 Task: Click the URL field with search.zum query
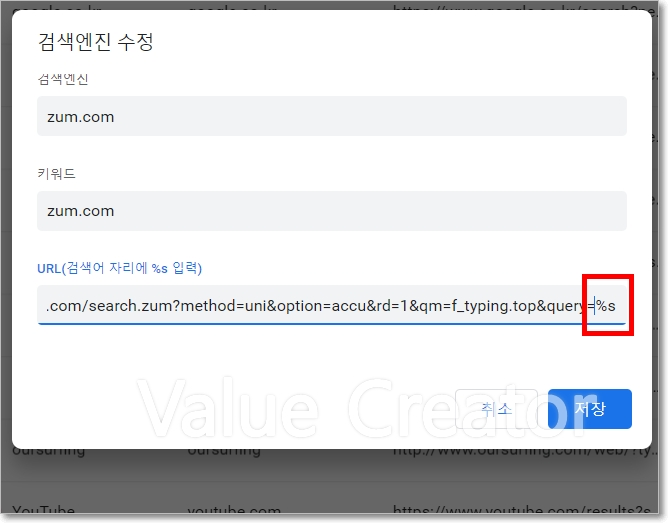pos(331,305)
